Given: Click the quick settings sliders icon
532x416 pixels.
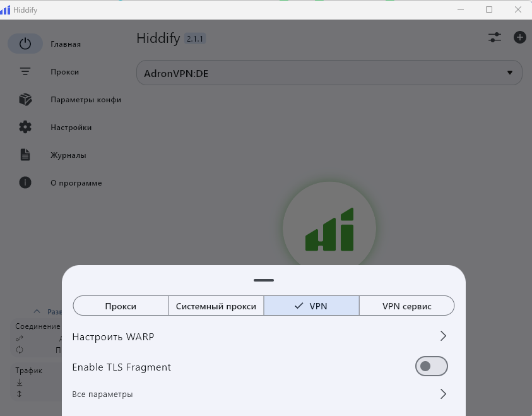Looking at the screenshot, I should coord(495,38).
